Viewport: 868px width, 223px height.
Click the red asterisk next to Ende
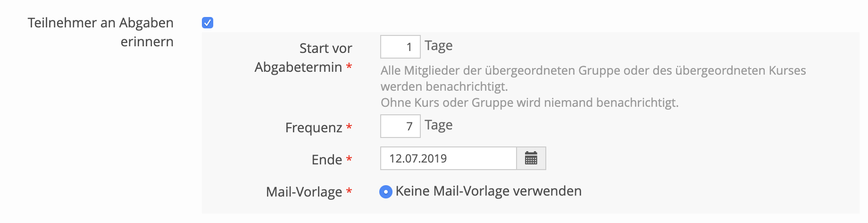[x=349, y=159]
